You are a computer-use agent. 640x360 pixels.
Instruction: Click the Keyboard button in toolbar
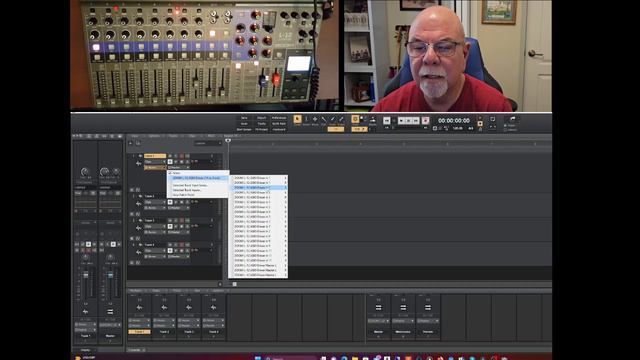coord(279,129)
